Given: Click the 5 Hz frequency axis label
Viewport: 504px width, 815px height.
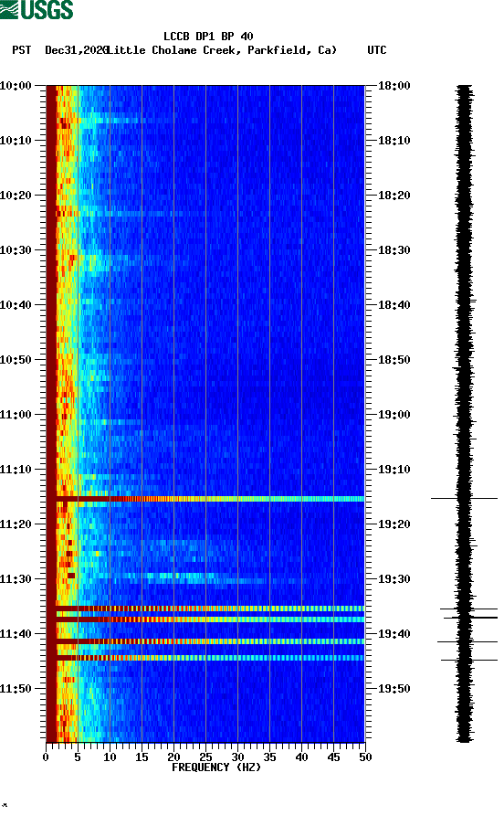Looking at the screenshot, I should [x=78, y=757].
